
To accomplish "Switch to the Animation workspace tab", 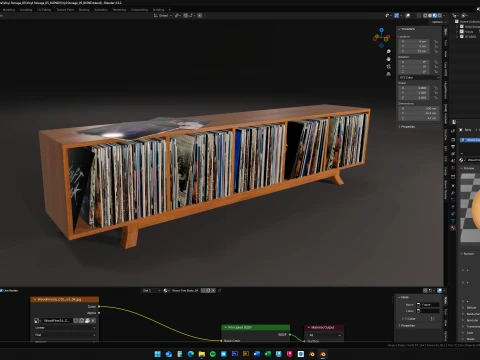I will [x=101, y=10].
